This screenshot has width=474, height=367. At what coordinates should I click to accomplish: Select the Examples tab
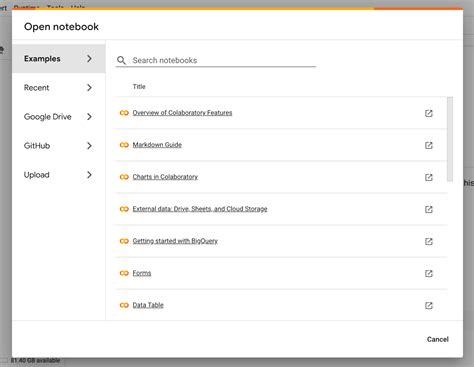(x=59, y=59)
